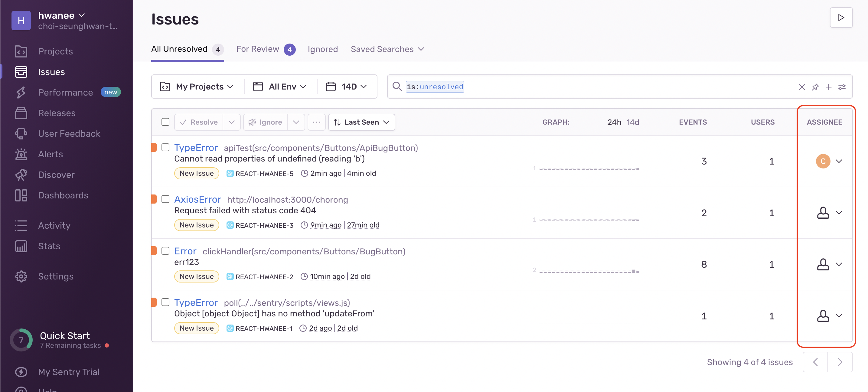The width and height of the screenshot is (868, 392).
Task: Open the Alerts siren icon in sidebar
Action: tap(21, 154)
